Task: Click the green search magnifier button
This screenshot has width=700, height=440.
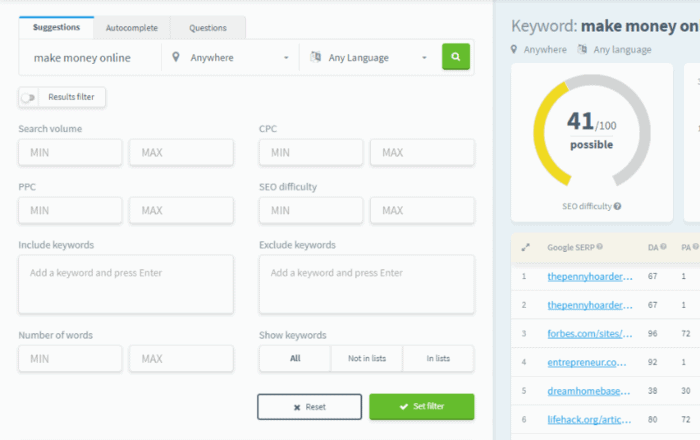Action: tap(455, 57)
